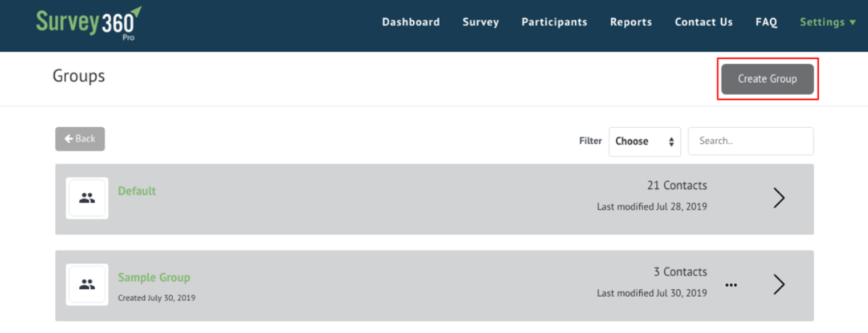This screenshot has height=333, width=868.
Task: Open the Sample Group three-dots options menu
Action: tap(732, 285)
